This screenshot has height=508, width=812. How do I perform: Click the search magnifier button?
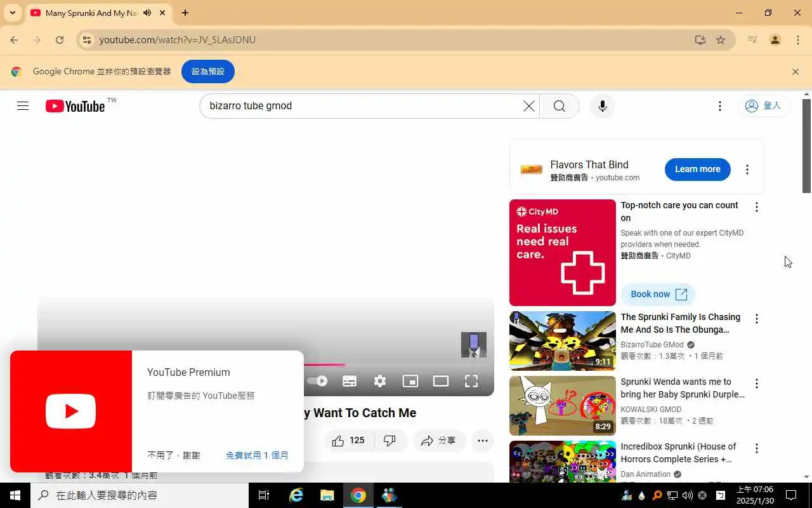(560, 106)
